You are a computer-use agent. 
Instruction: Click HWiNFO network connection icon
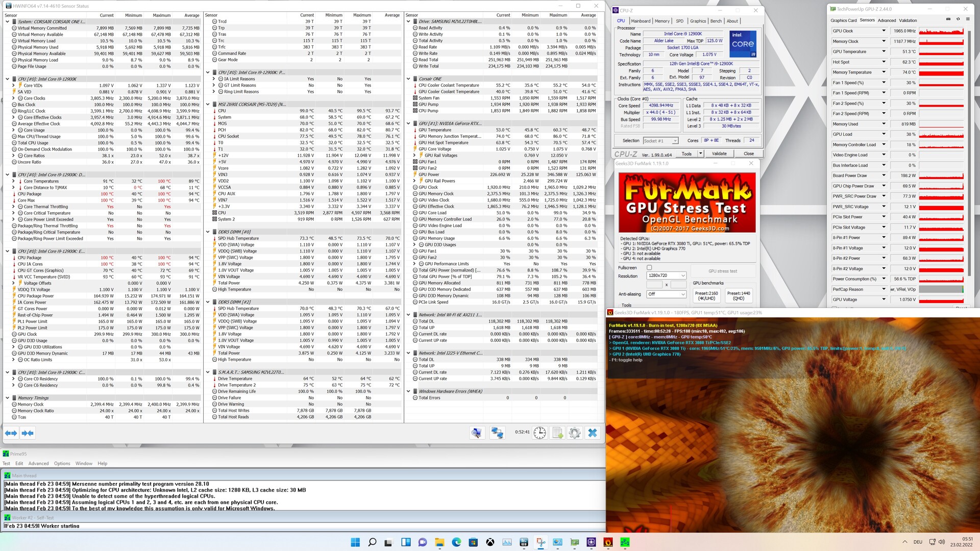pos(497,433)
